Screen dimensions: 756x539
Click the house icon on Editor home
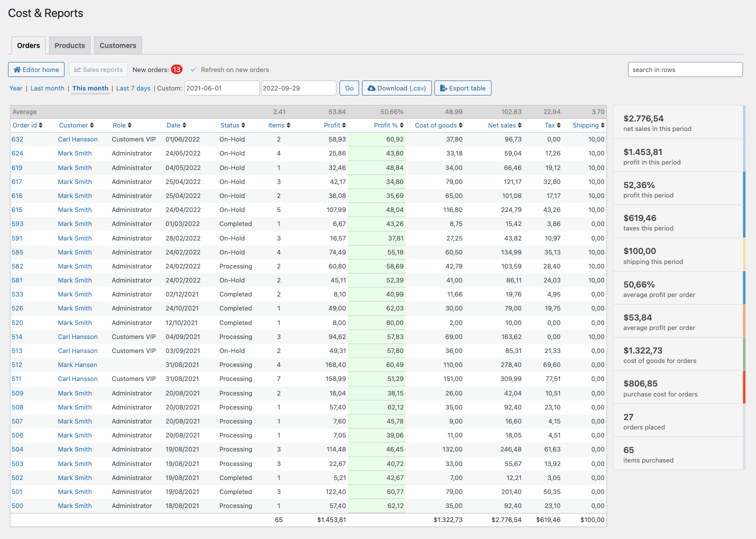[x=17, y=69]
